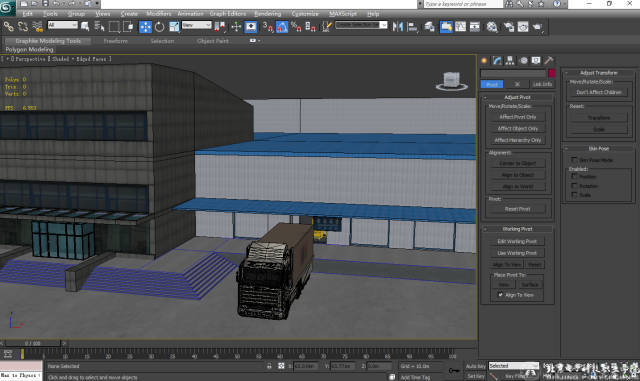Screen dimensions: 640x381
Task: Click the Select and Link chain icon
Action: click(x=8, y=27)
